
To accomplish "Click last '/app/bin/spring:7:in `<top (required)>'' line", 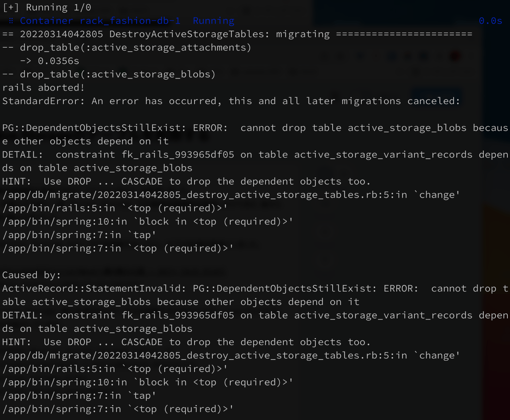I will pyautogui.click(x=117, y=409).
